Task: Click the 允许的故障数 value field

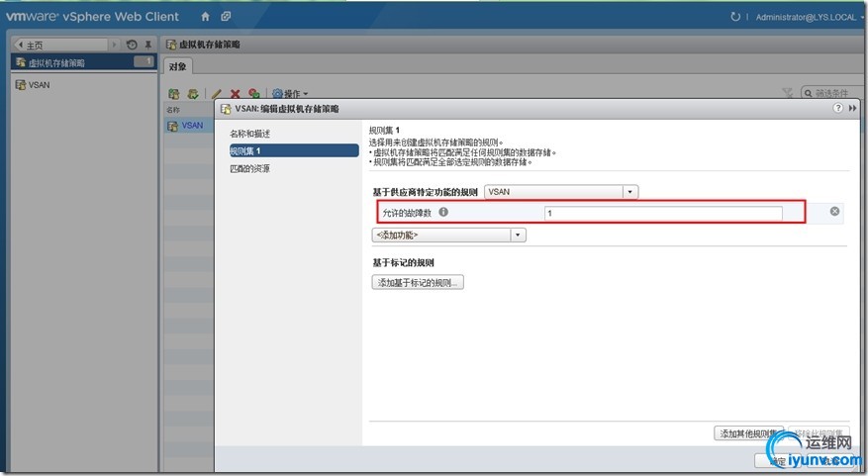Action: (663, 213)
